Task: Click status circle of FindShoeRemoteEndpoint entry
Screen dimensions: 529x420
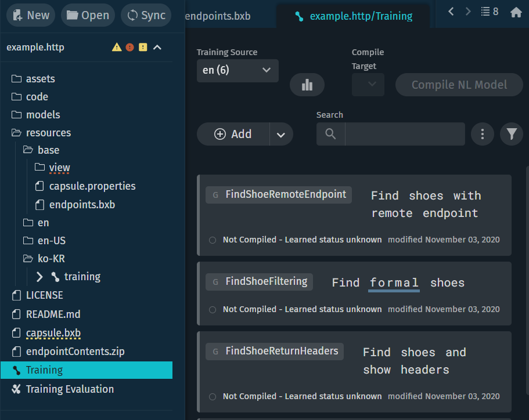Action: click(213, 240)
